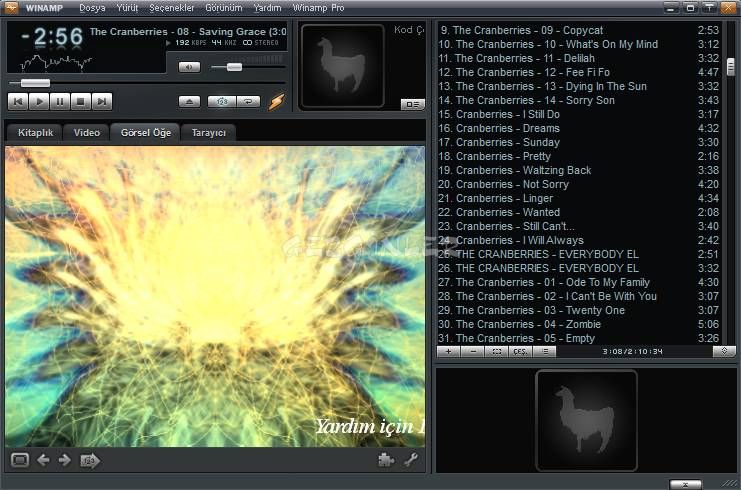
Task: Open the playlist list-management button
Action: click(544, 352)
